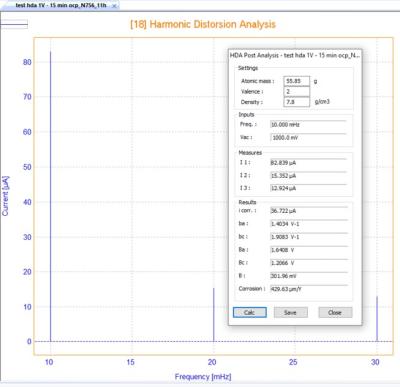Click the second harmonic peak at 20 mHz
The height and width of the screenshot is (387, 400).
point(214,315)
